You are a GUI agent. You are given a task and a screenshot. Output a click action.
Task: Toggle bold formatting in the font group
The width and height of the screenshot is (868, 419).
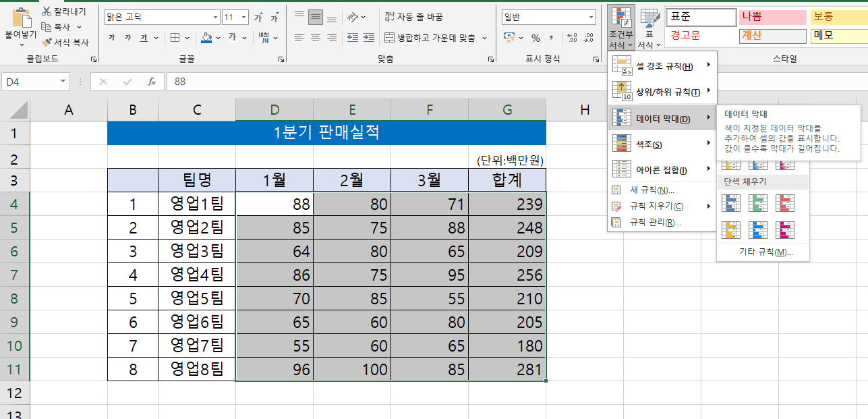coord(111,38)
